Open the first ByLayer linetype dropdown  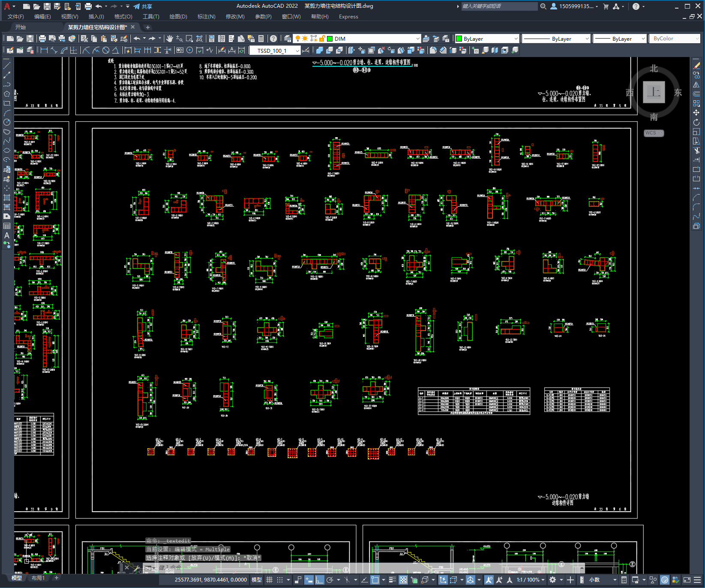coord(556,39)
